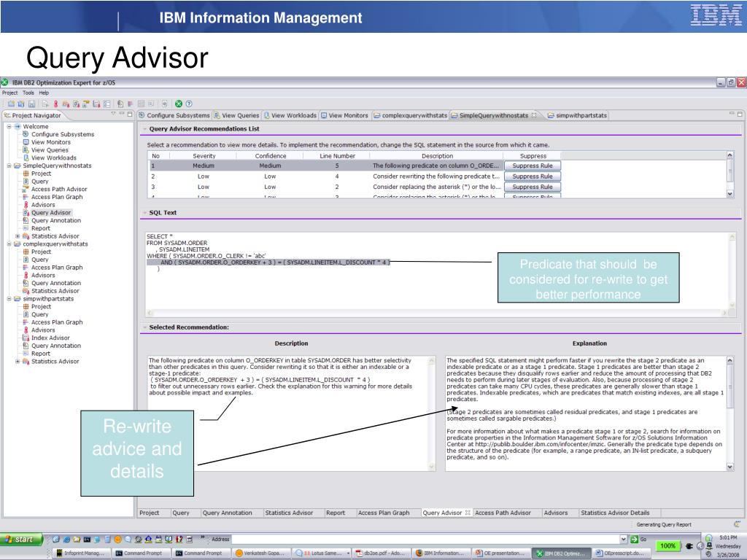747x560 pixels.
Task: Switch to db2oe.pdf Adobe taskbar item
Action: (x=381, y=553)
